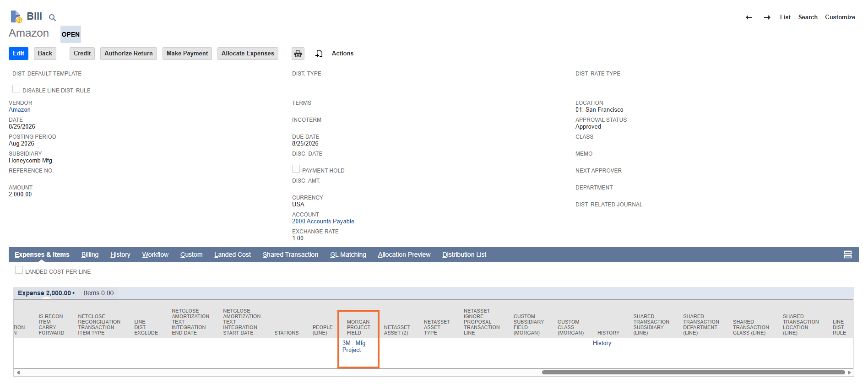Screen dimensions: 868x384
Task: Click the subsidiary value Honeycomb Mfg.
Action: 31,161
